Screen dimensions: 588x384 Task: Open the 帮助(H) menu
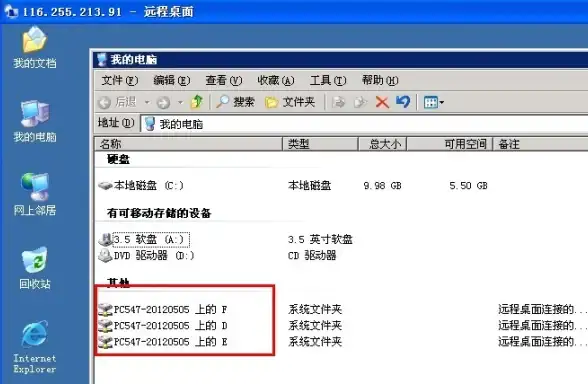(380, 80)
